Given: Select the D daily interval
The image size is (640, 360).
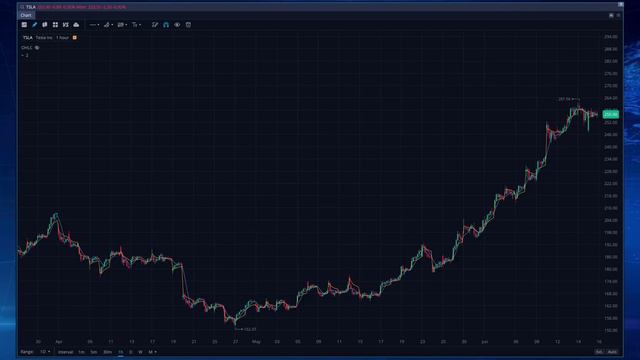Looking at the screenshot, I should 131,352.
